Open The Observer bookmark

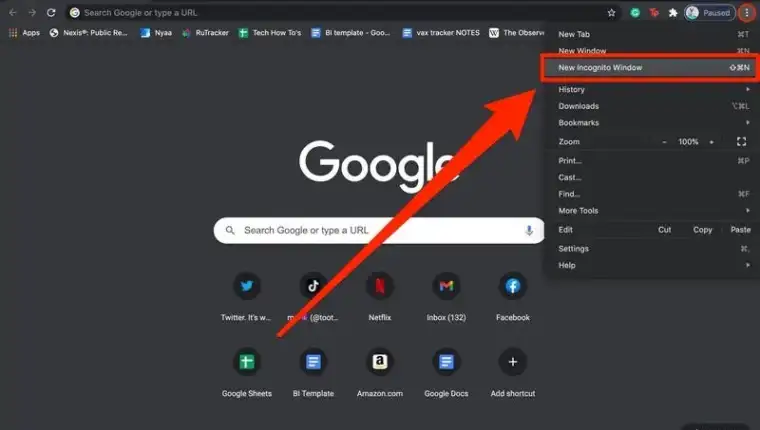click(x=517, y=32)
